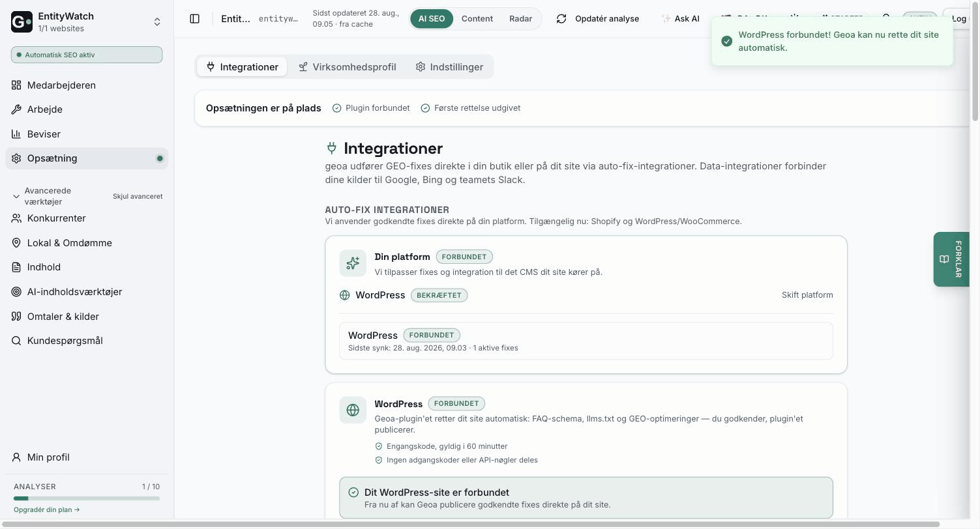980x529 pixels.
Task: Click the Ingen adgangskoder shield icon
Action: tap(379, 460)
